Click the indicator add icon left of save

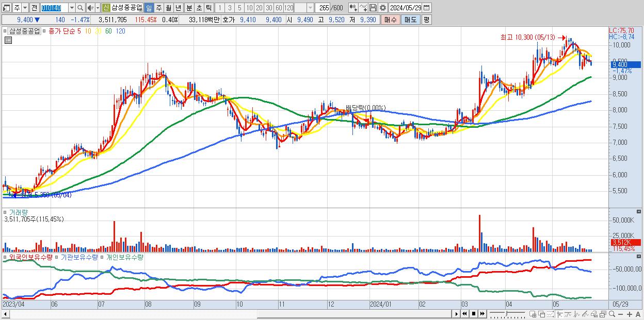point(363,8)
